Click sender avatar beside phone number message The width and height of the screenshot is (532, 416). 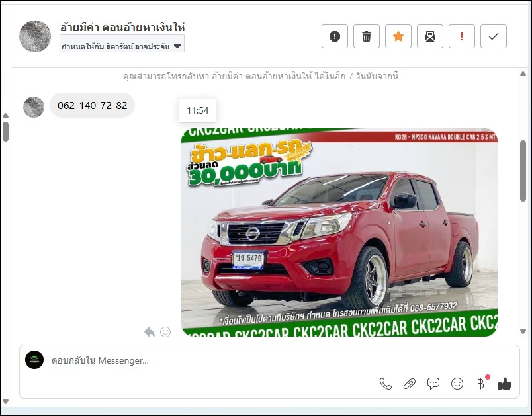coord(34,106)
